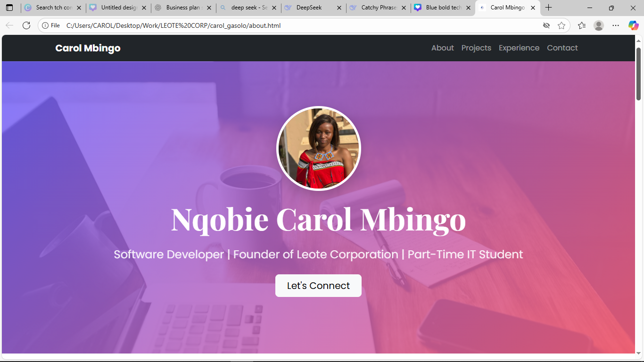The width and height of the screenshot is (644, 362).
Task: View site information via the File icon
Action: 45,25
